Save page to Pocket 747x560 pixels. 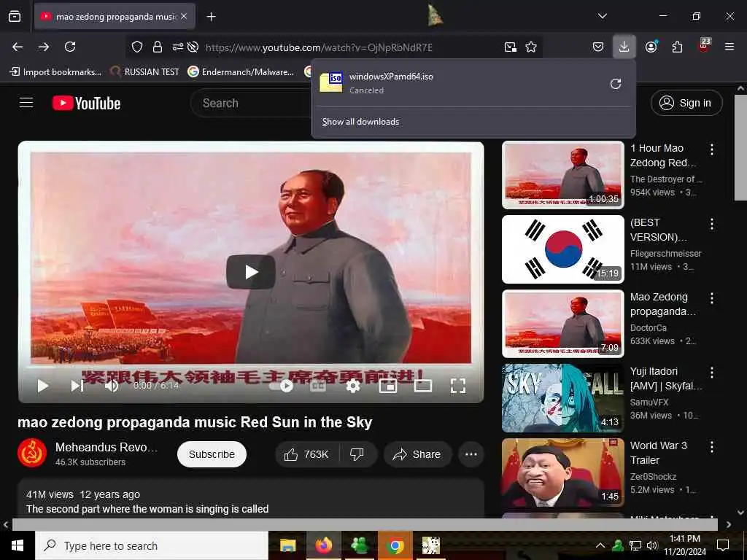tap(598, 47)
